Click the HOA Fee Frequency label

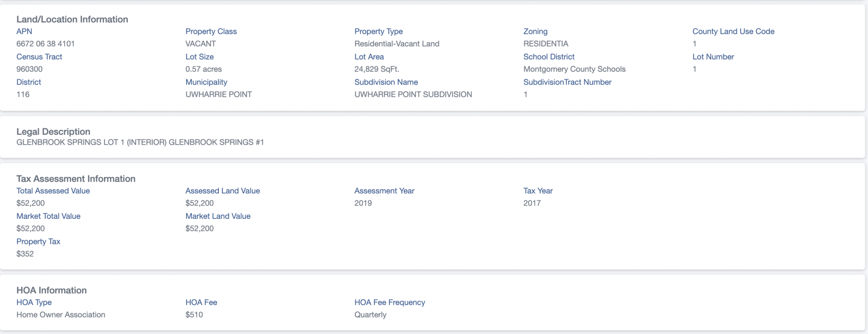tap(390, 302)
